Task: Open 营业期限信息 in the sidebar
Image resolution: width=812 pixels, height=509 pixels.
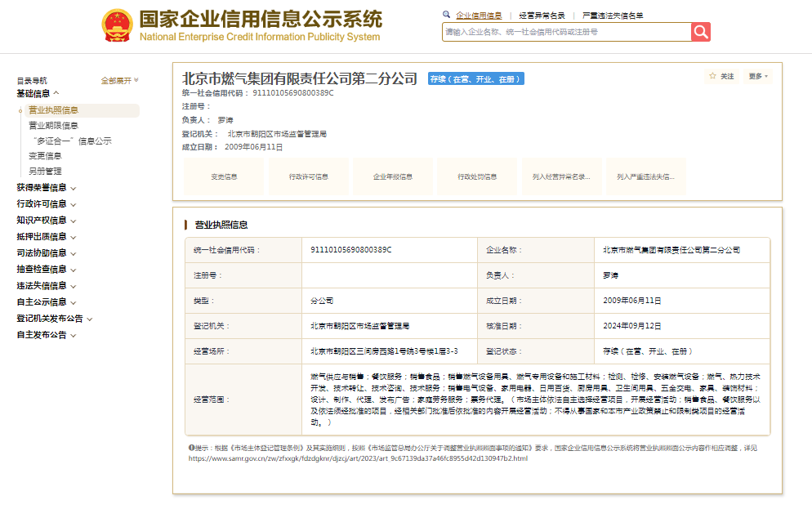Action: (53, 126)
